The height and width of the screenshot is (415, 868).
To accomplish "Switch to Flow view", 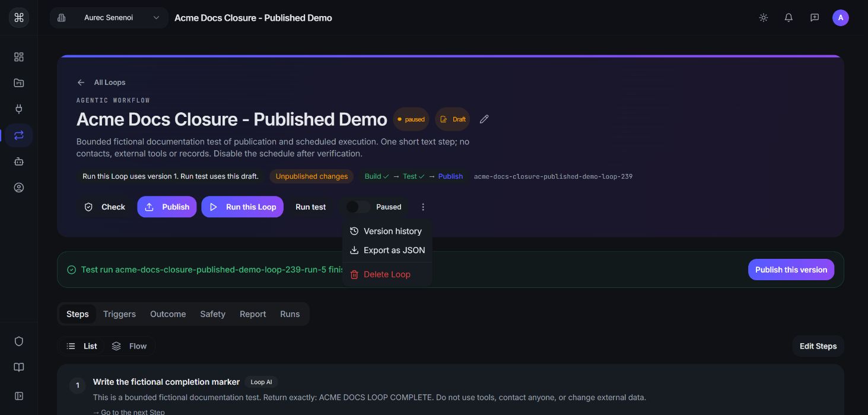I will 129,346.
